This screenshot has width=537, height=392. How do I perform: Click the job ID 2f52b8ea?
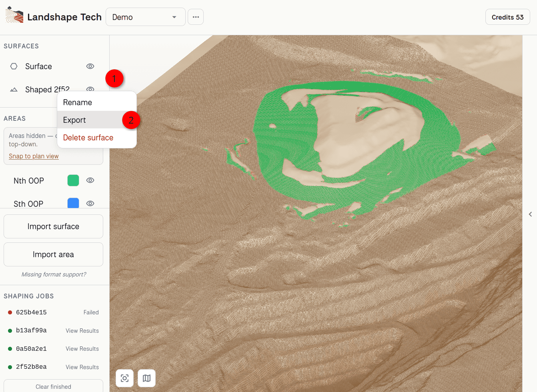pos(31,367)
